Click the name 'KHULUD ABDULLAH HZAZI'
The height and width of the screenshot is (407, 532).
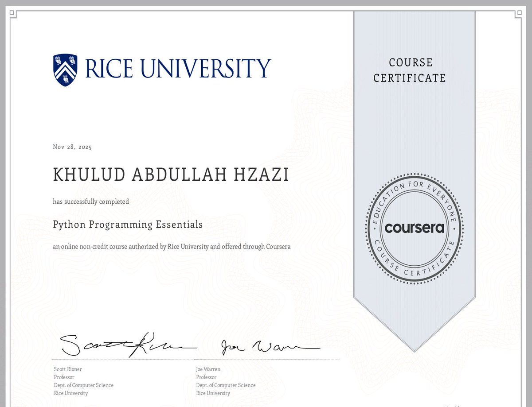coord(171,175)
